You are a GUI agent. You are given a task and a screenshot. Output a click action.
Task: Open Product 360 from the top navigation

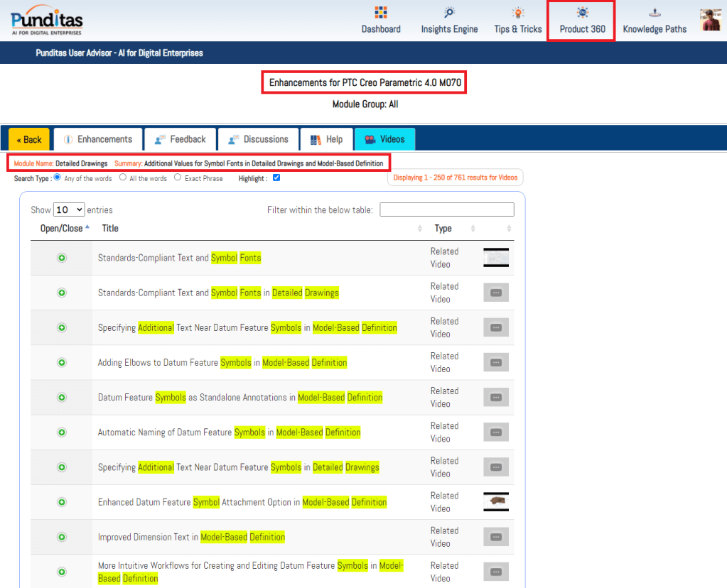[x=582, y=21]
